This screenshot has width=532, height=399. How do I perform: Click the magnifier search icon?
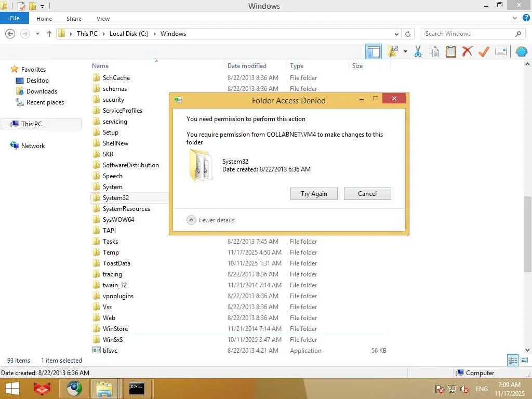click(518, 34)
